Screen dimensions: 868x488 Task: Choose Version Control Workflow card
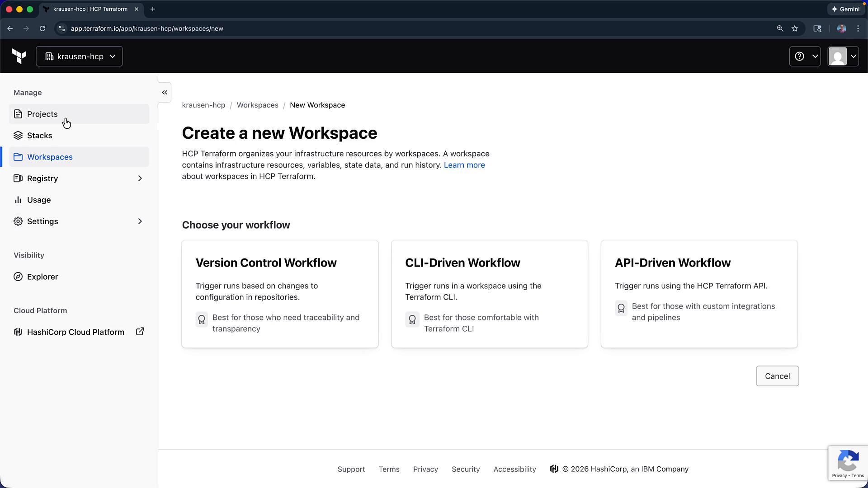(x=280, y=294)
